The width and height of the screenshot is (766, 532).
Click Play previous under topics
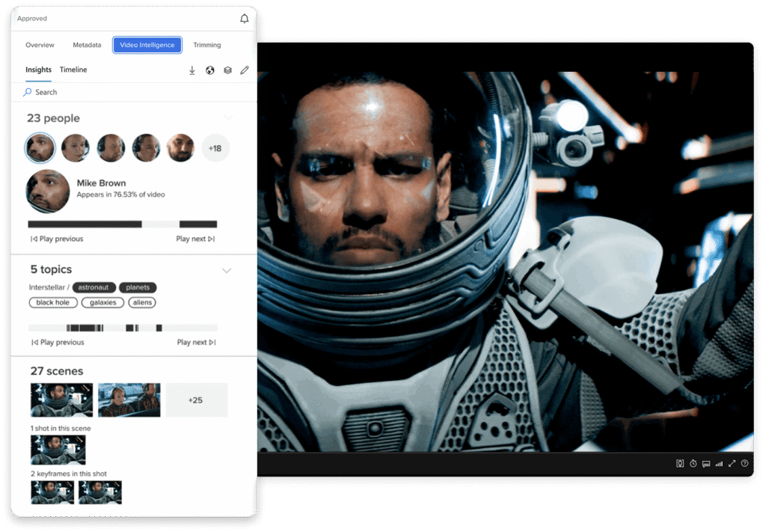click(x=58, y=343)
